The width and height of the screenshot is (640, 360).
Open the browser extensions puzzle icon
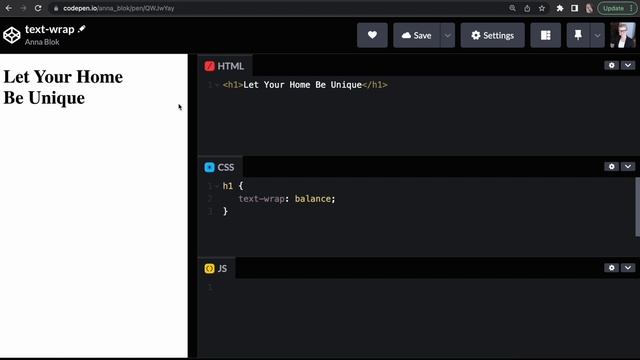pos(560,8)
